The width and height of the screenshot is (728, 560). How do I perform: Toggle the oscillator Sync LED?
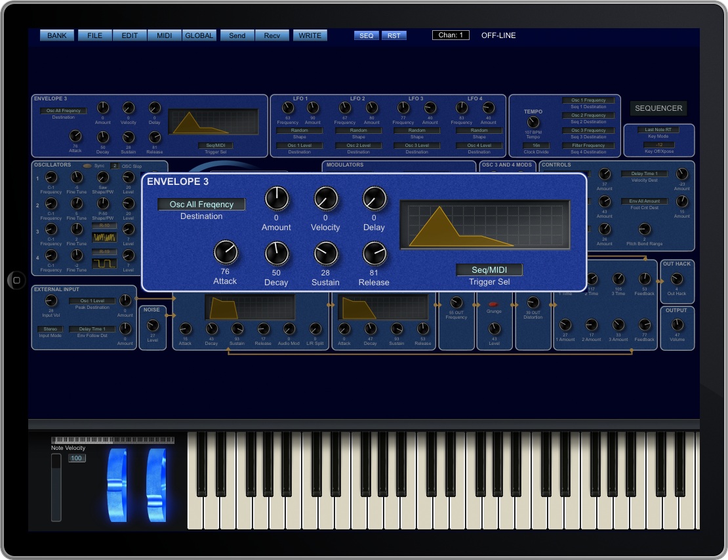(x=87, y=166)
